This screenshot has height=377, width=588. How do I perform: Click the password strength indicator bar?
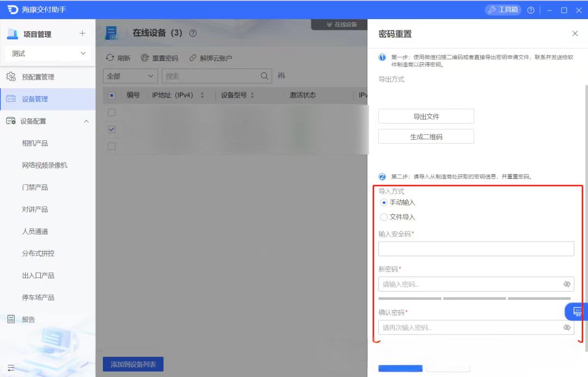475,299
